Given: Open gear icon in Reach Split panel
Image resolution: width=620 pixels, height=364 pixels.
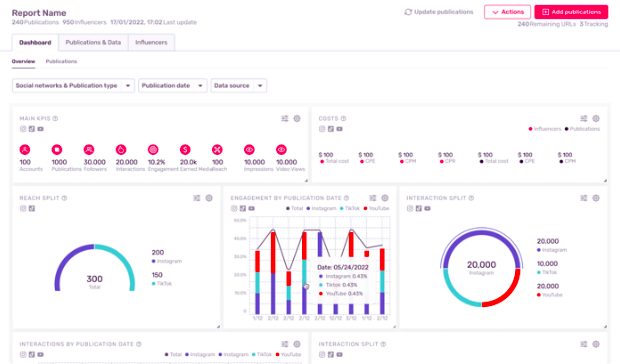Looking at the screenshot, I should tap(209, 198).
